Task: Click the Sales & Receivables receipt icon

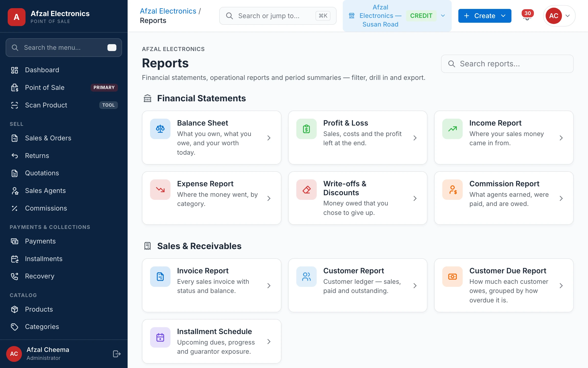Action: [x=148, y=246]
